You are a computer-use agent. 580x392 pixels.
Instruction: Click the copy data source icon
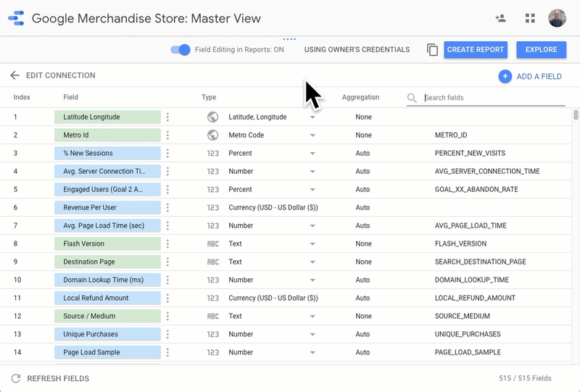pyautogui.click(x=432, y=49)
